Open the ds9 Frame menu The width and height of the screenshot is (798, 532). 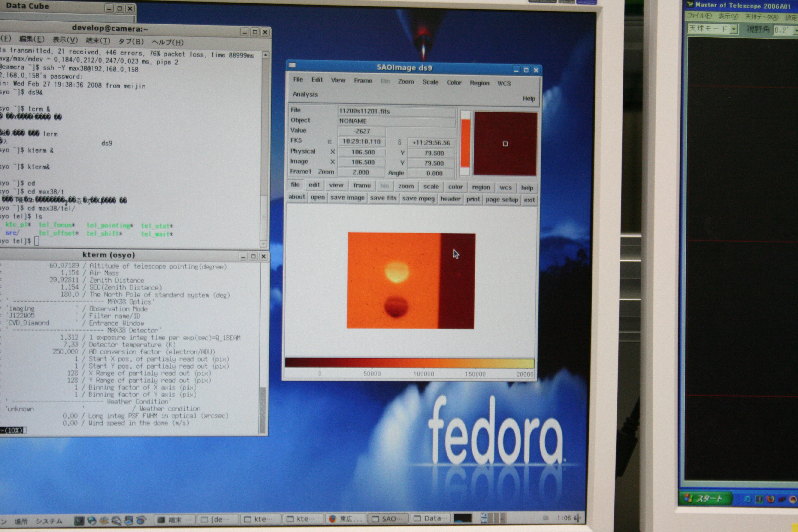pos(363,81)
